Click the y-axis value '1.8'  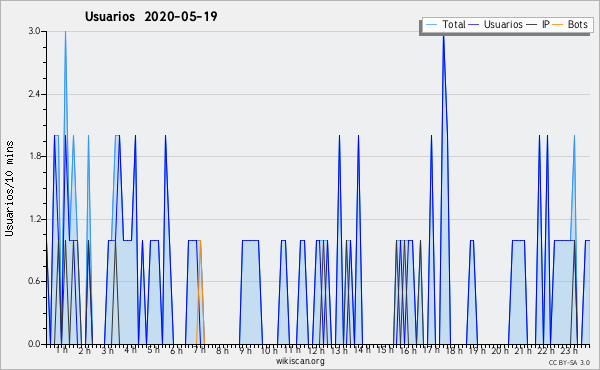[x=34, y=156]
